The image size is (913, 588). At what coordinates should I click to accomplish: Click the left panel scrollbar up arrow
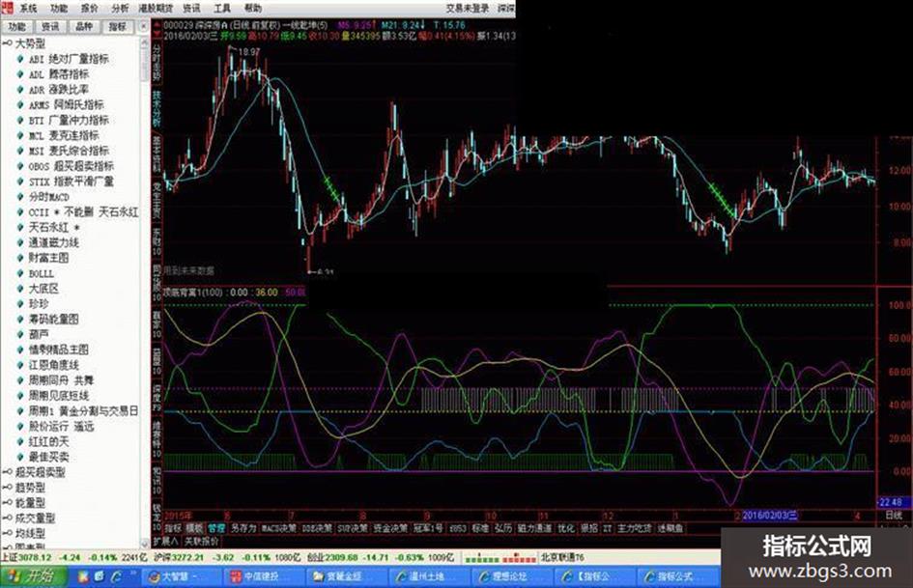click(x=145, y=43)
